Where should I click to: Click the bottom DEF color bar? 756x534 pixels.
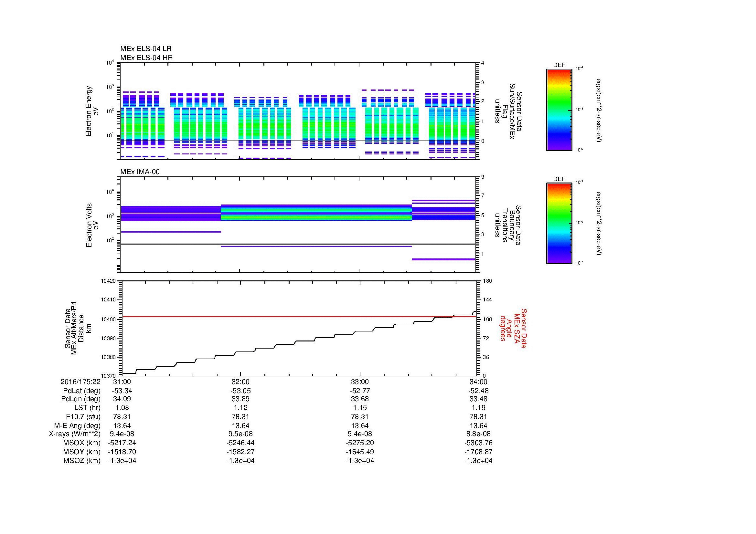pos(559,224)
